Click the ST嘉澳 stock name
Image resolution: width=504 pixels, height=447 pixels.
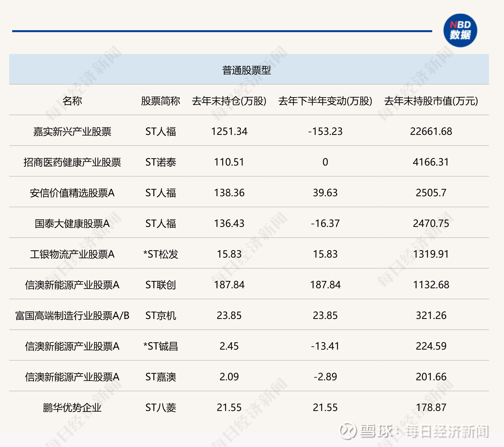point(160,377)
